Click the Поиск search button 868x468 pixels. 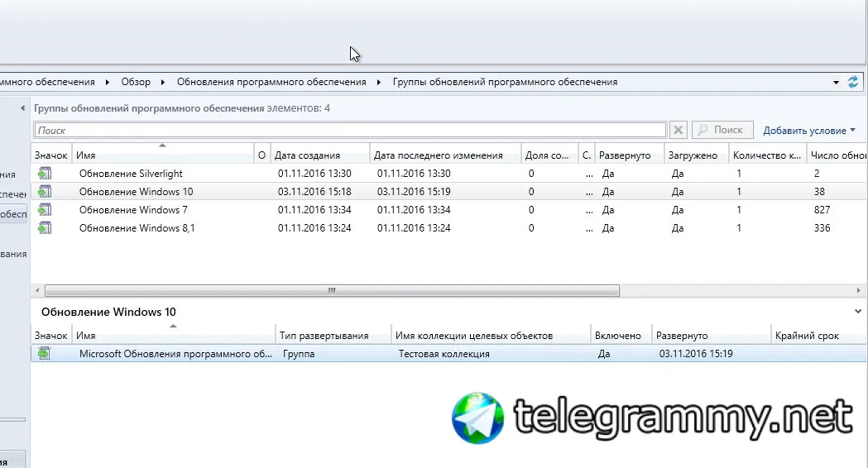coord(722,130)
